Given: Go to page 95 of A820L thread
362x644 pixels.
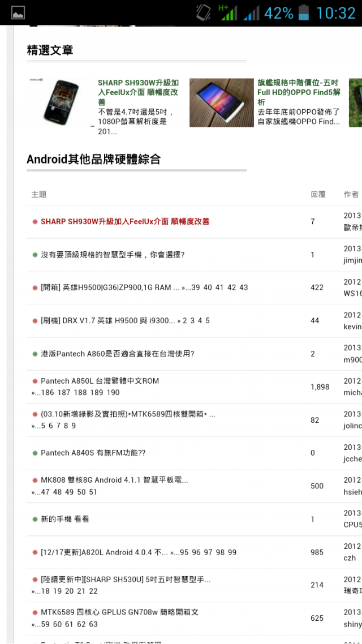Looking at the screenshot, I should pyautogui.click(x=184, y=552).
